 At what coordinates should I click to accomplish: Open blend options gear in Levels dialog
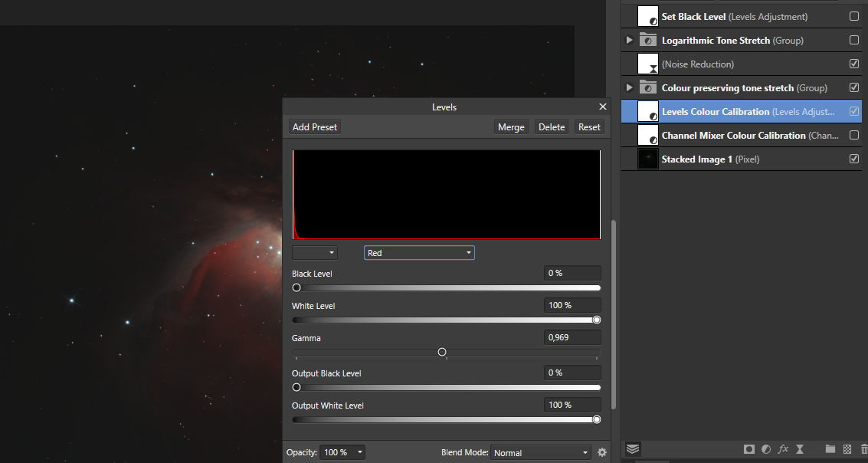(x=602, y=452)
